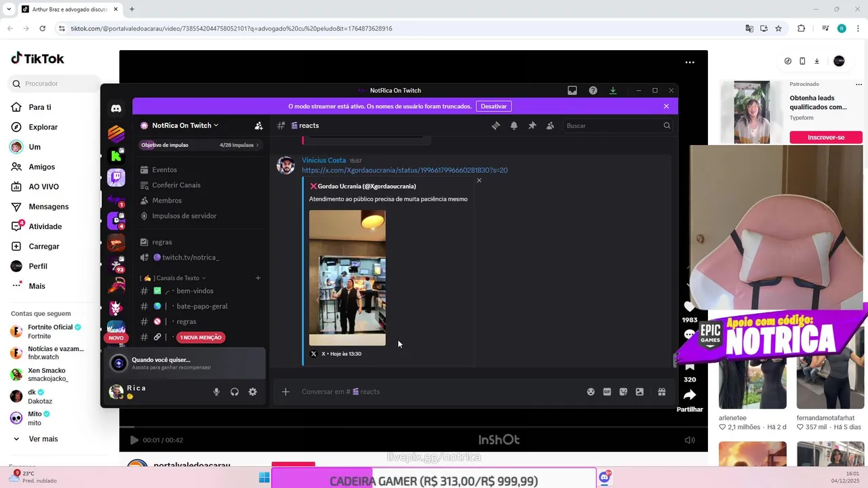Open the TikTok download app icon

(816, 61)
